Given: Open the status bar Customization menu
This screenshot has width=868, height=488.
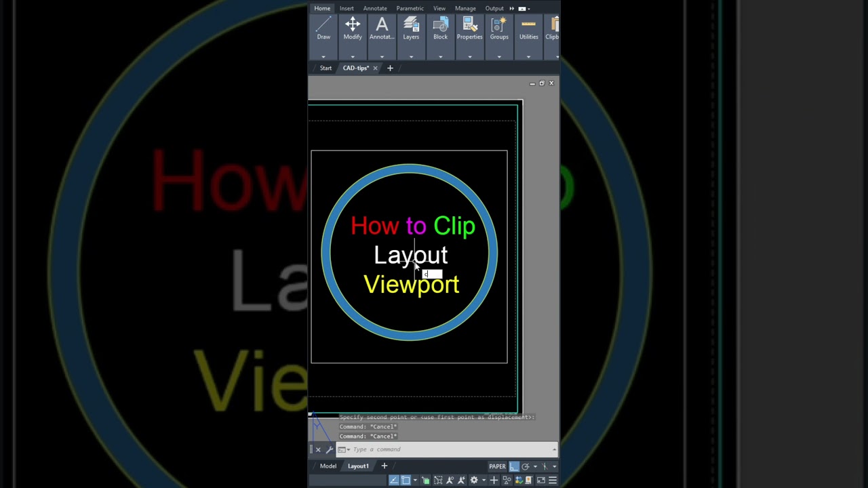Looking at the screenshot, I should click(553, 480).
